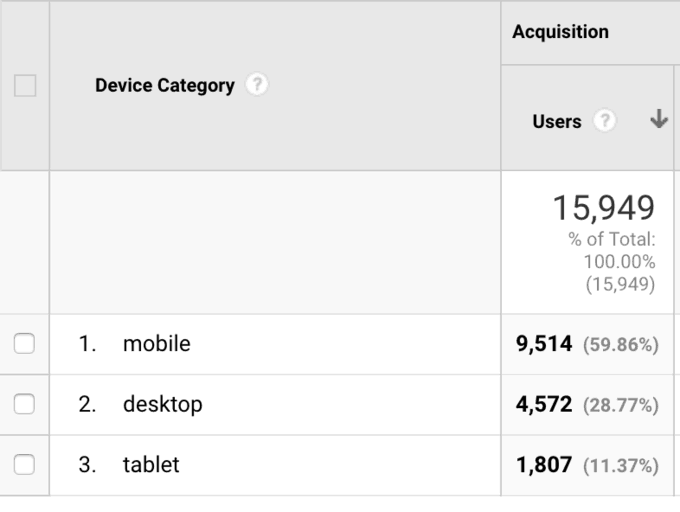Click the help icon beside the Users header

(x=605, y=120)
